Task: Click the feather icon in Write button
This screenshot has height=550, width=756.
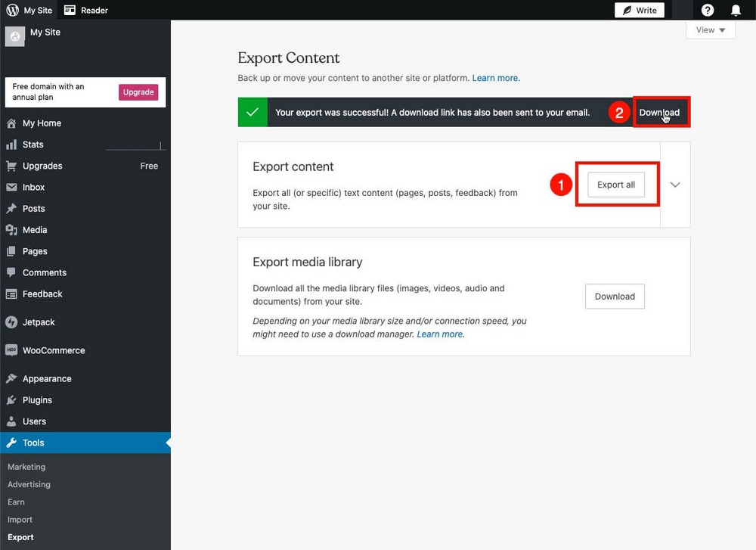Action: (x=627, y=10)
